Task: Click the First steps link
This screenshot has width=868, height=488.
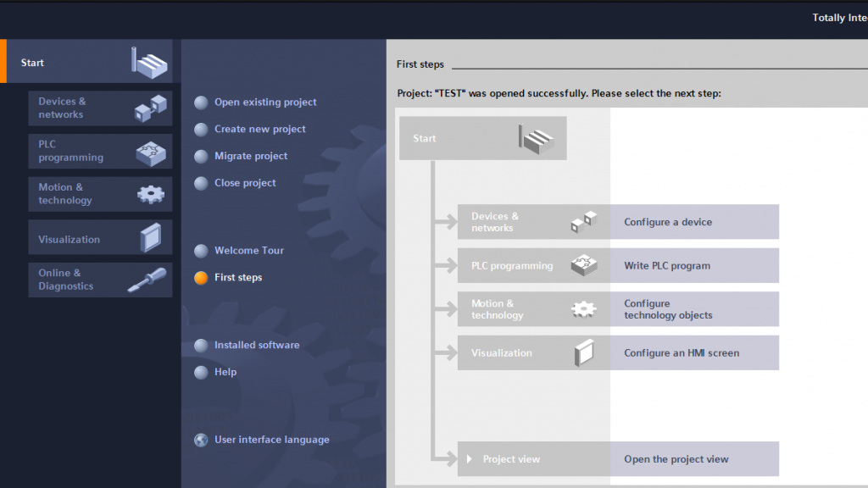Action: point(238,277)
